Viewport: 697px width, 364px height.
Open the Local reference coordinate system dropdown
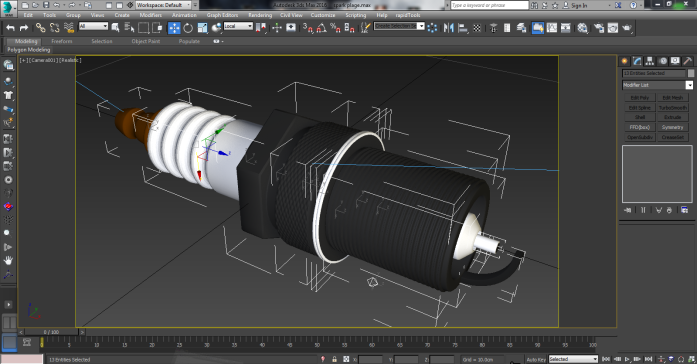[238, 26]
